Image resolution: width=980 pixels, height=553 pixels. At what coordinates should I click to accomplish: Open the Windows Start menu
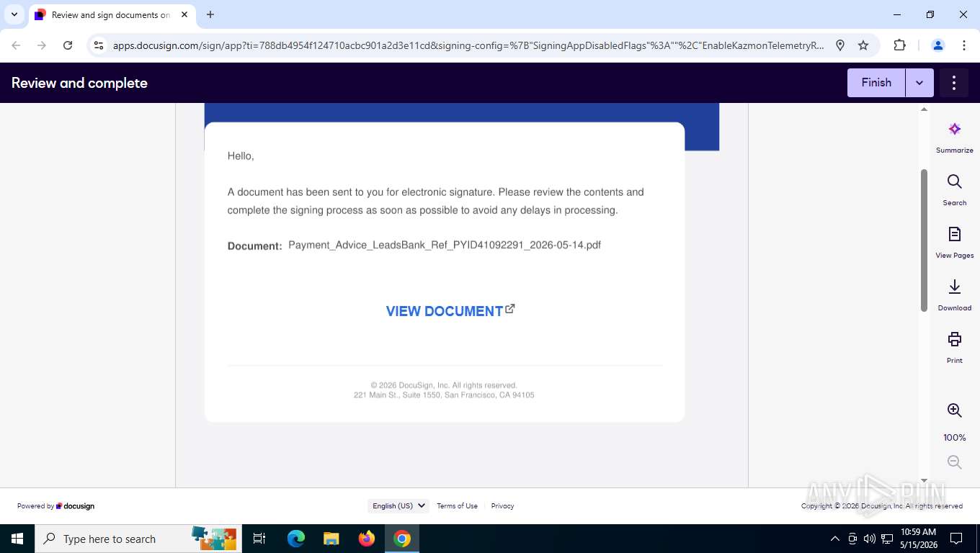(17, 539)
